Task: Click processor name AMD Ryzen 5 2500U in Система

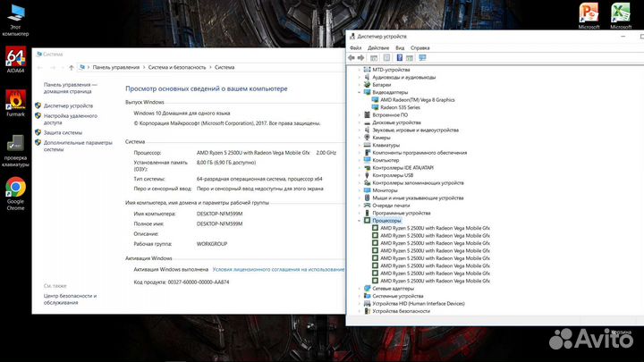Action: pyautogui.click(x=253, y=153)
